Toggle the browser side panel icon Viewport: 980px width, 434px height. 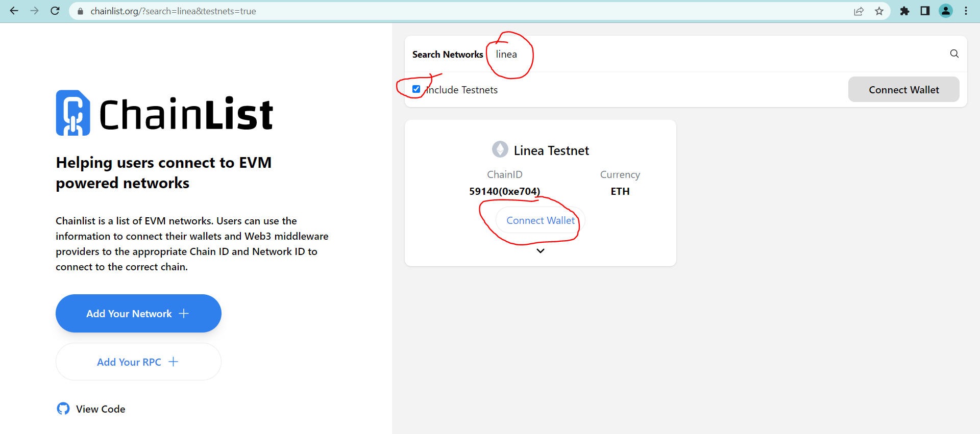[x=925, y=11]
